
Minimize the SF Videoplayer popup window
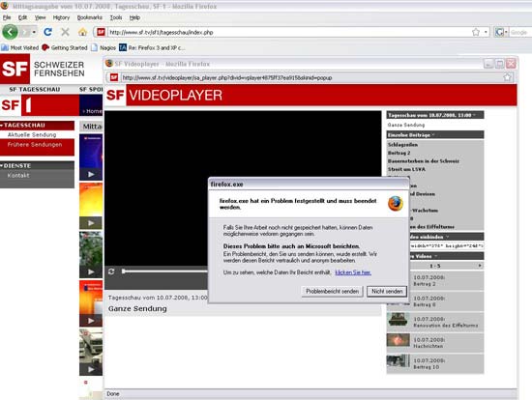[x=488, y=64]
